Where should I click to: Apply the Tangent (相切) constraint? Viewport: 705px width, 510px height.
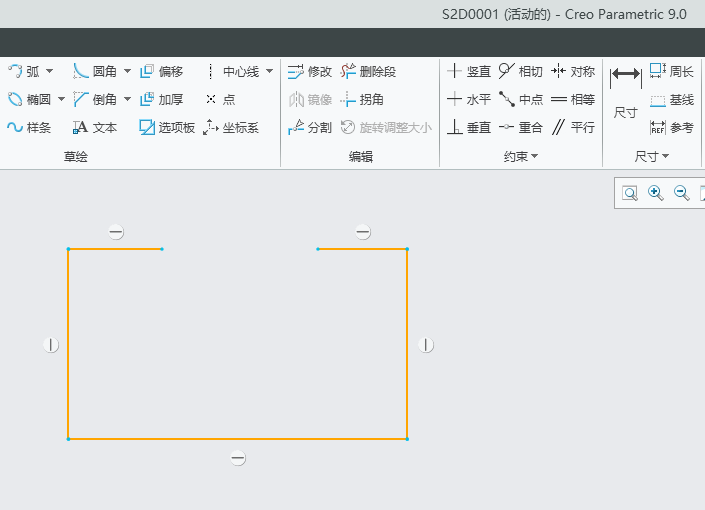coord(521,71)
